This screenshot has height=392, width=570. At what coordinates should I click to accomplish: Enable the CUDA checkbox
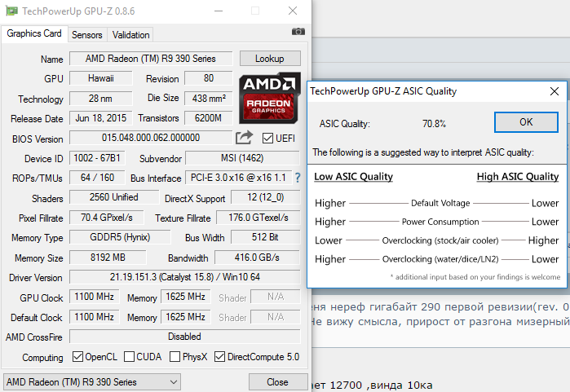[x=129, y=357]
